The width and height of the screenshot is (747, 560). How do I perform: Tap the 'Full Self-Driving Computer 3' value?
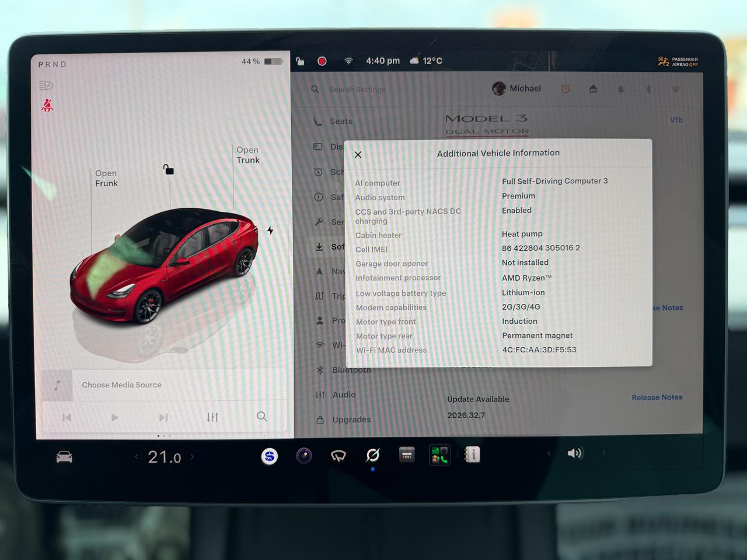[554, 181]
